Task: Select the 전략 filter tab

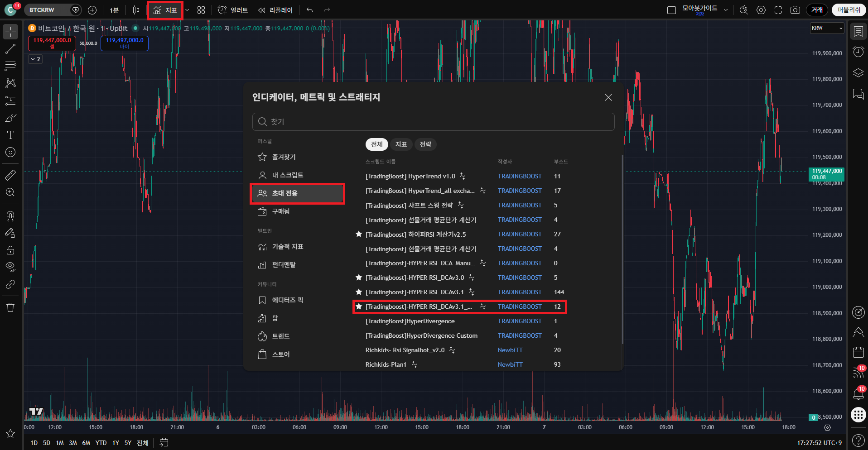Action: point(425,144)
